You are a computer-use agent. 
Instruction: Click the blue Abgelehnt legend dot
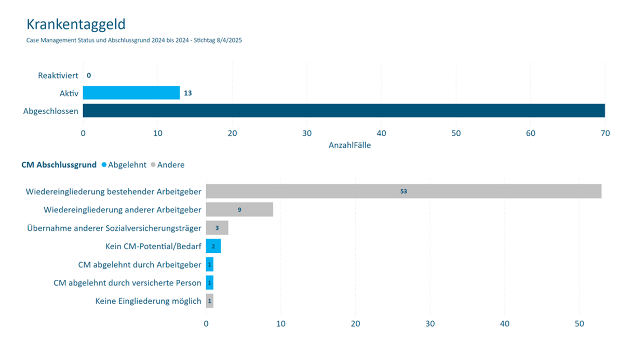(x=104, y=165)
